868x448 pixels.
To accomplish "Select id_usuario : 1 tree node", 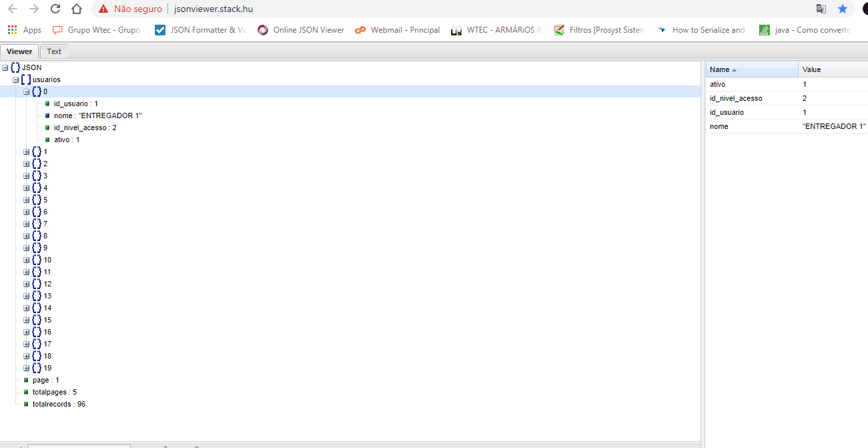I will pos(76,103).
